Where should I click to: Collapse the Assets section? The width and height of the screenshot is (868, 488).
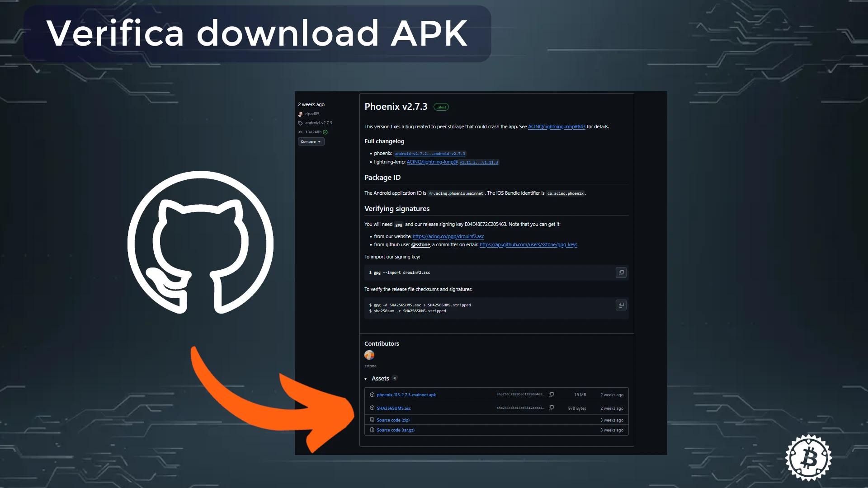pos(366,379)
